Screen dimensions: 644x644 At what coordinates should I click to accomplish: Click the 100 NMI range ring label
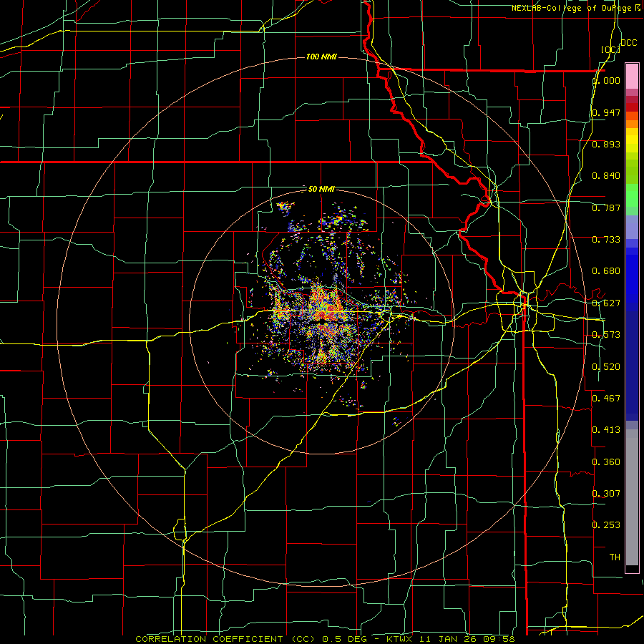coord(321,57)
